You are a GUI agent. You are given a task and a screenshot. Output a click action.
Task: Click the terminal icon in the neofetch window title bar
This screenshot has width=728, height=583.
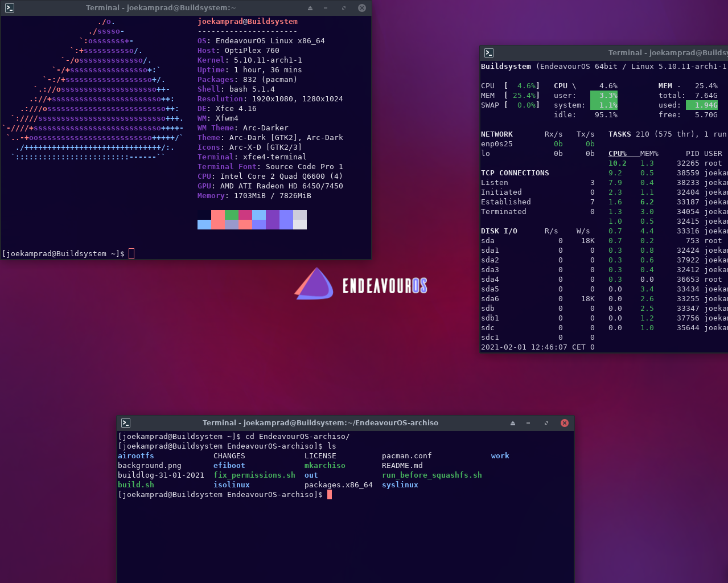[x=9, y=8]
